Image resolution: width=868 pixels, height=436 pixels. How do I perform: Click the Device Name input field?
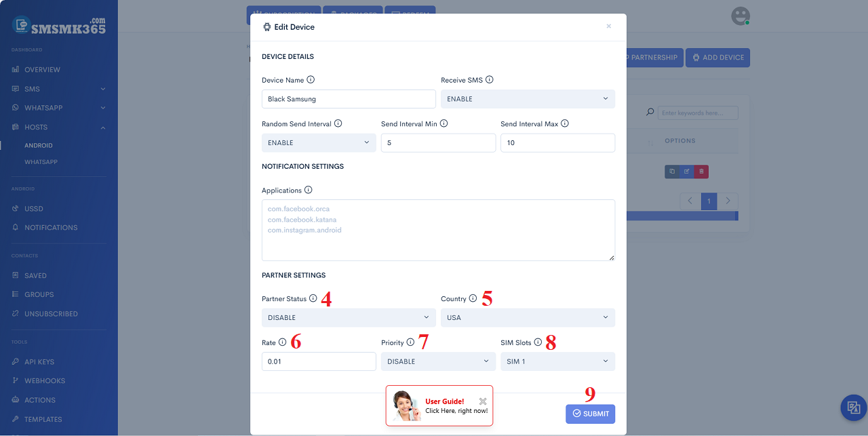[349, 99]
